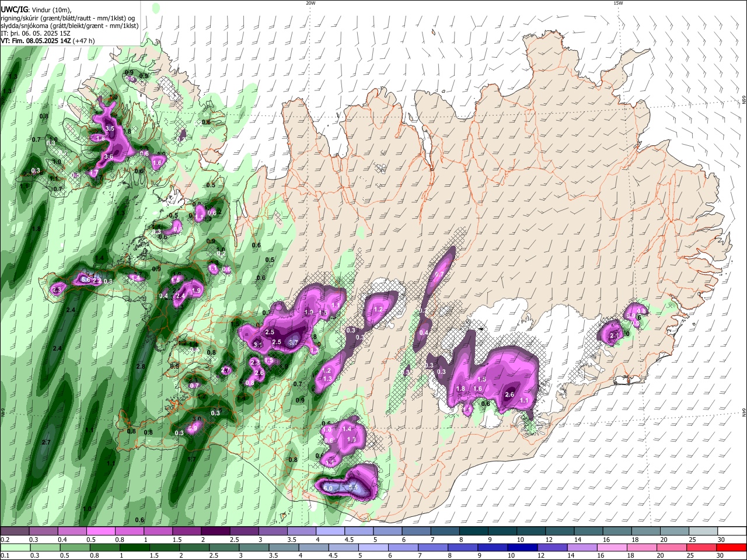Click the bright red 30 swatch in lower legend row
The image size is (747, 560).
point(731,547)
